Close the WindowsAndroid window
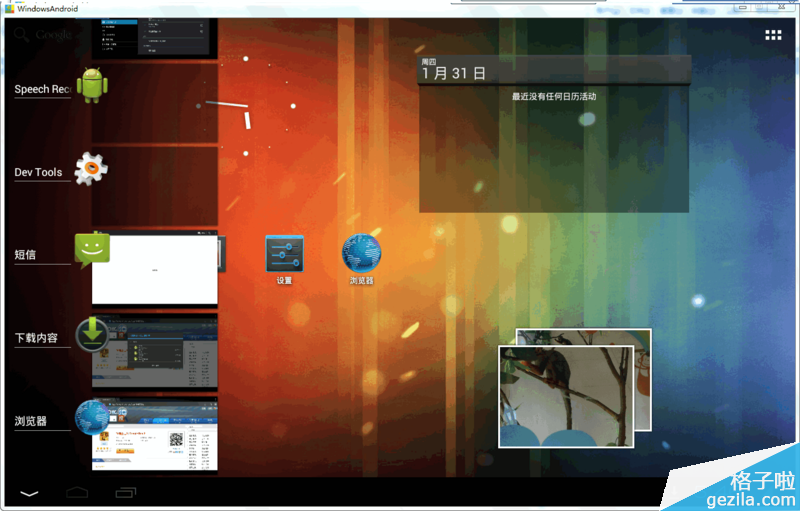The width and height of the screenshot is (800, 511). pos(782,7)
